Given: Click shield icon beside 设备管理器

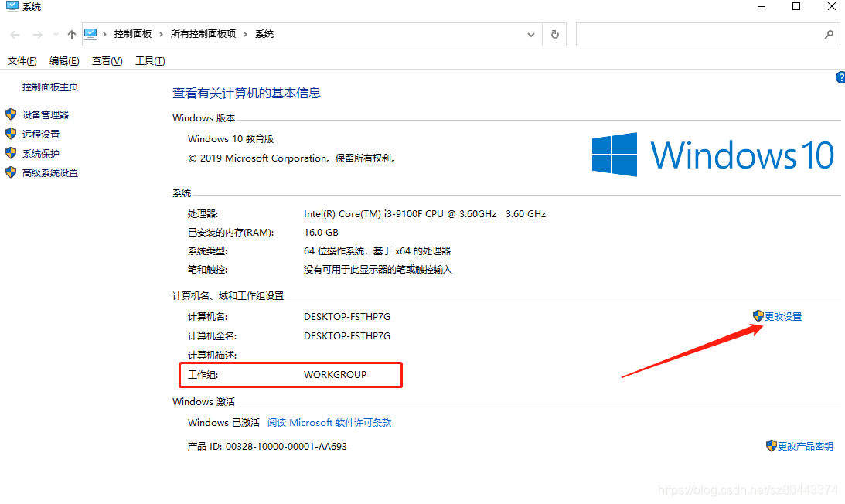Looking at the screenshot, I should pos(11,114).
